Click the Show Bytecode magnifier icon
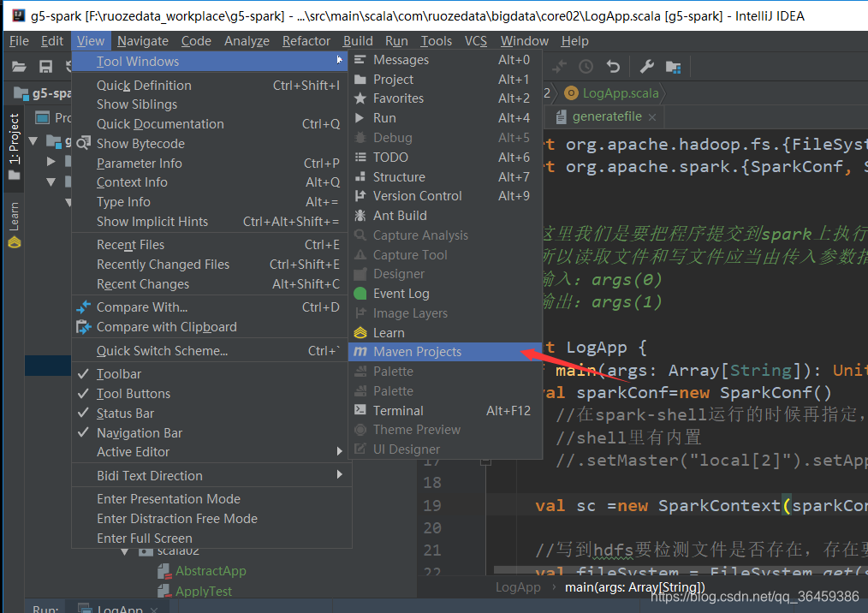The height and width of the screenshot is (613, 868). (84, 144)
